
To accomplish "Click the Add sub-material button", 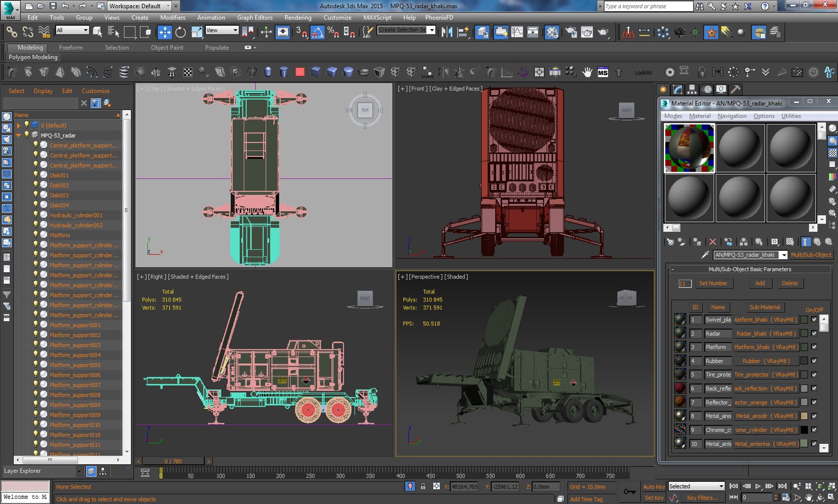I will point(760,283).
